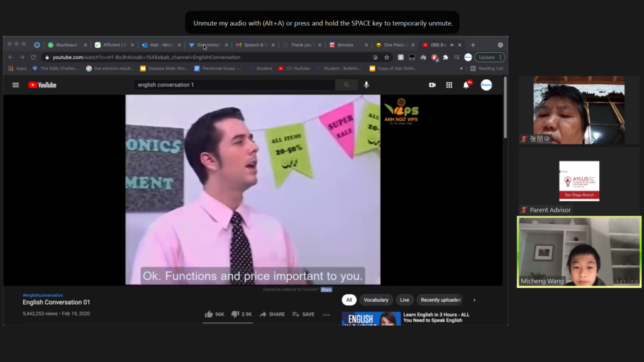644x362 pixels.
Task: Click the YouTube search magnifier button
Action: (347, 85)
